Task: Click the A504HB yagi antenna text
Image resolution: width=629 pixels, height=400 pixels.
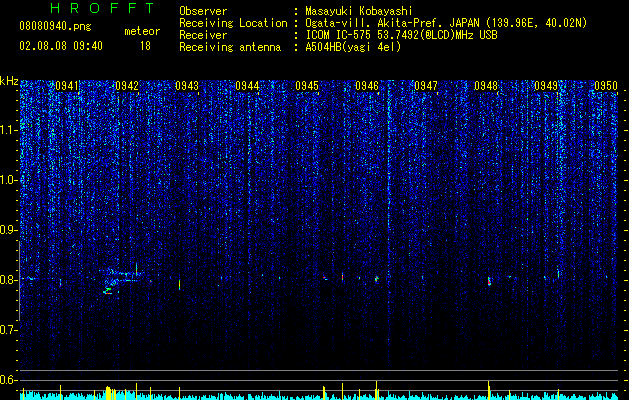Action: tap(353, 47)
